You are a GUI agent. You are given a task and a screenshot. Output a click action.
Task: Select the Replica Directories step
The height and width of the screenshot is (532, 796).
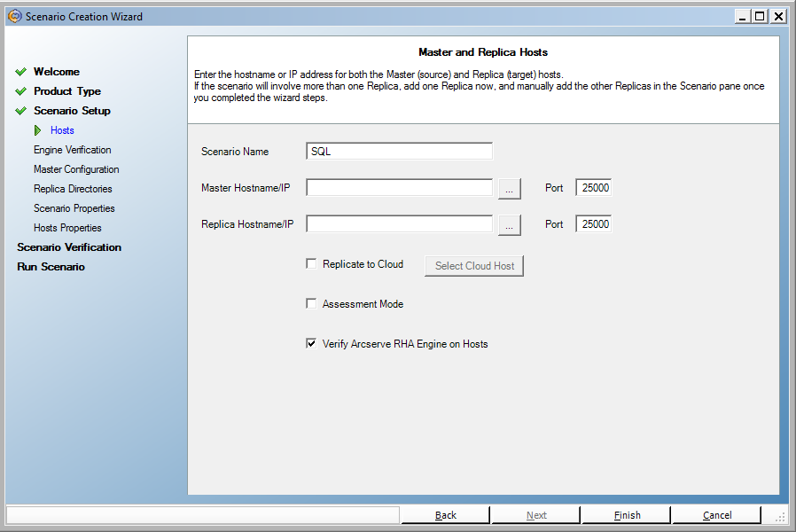coord(73,189)
